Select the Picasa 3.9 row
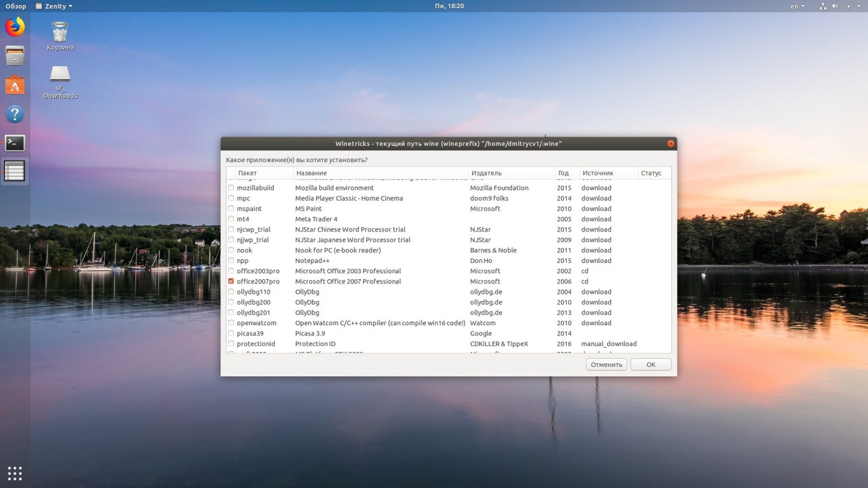This screenshot has width=868, height=488. [449, 333]
